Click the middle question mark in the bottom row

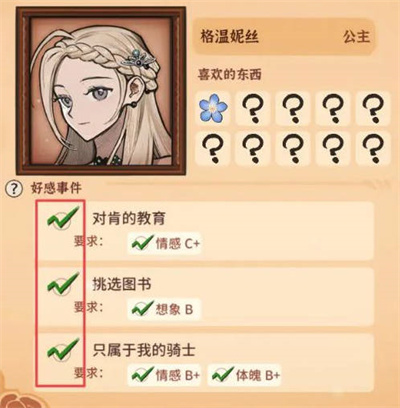[x=293, y=149]
